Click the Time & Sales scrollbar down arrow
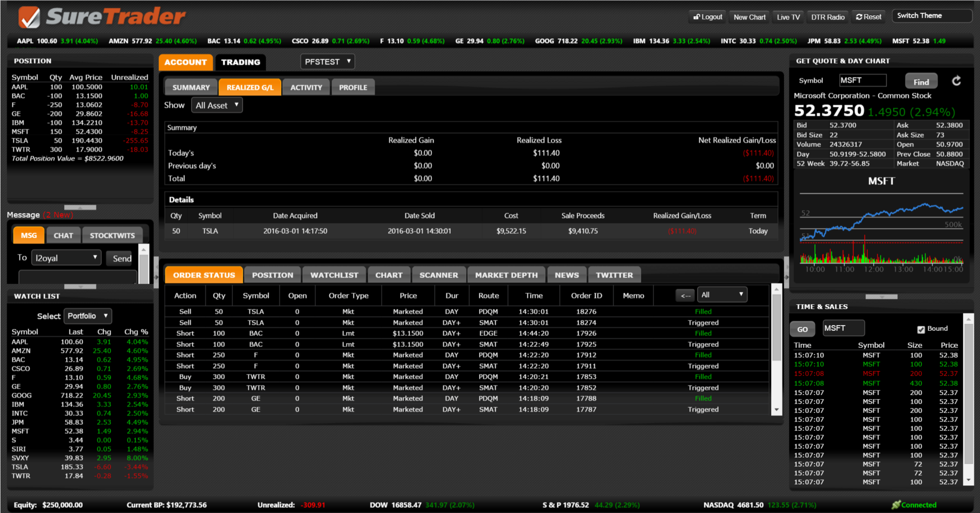The image size is (980, 513). click(968, 480)
